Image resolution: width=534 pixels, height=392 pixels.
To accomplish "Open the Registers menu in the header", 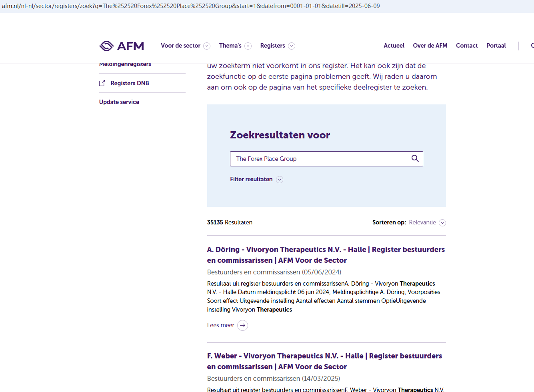I will pos(273,46).
